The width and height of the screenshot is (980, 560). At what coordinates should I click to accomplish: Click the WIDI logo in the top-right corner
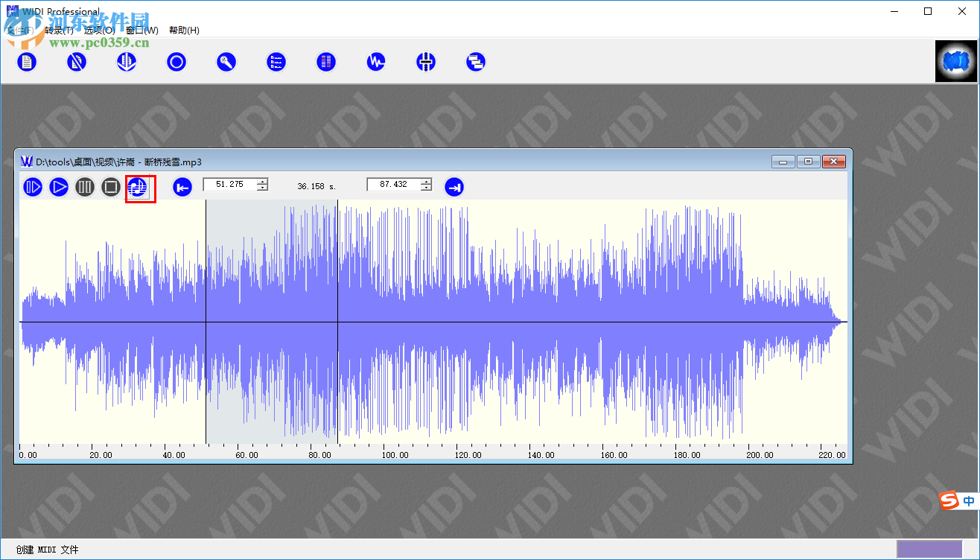point(956,61)
